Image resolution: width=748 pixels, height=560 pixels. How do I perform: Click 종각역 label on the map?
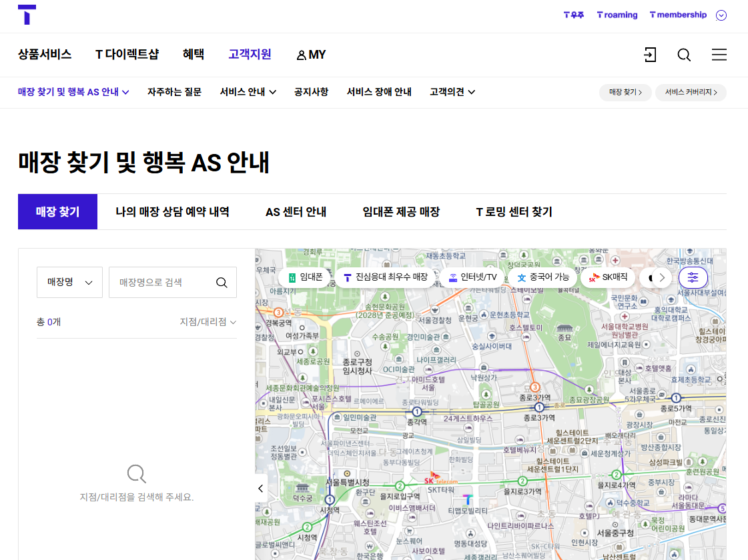point(416,422)
